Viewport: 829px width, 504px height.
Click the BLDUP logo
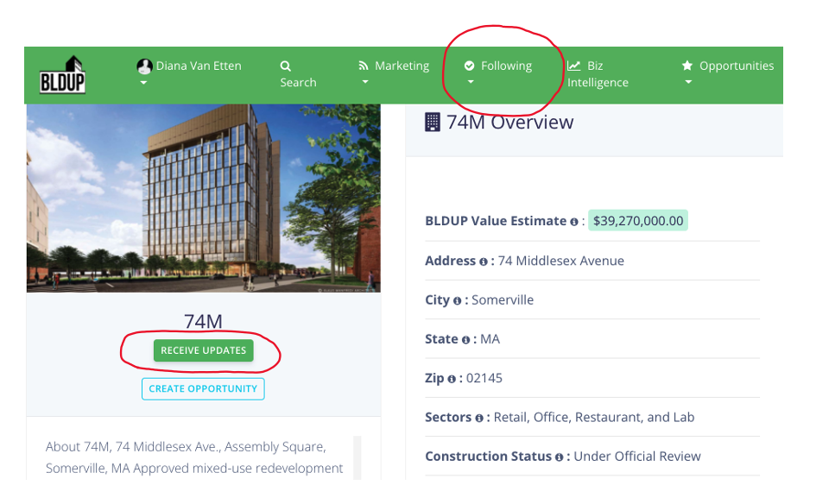tap(62, 75)
